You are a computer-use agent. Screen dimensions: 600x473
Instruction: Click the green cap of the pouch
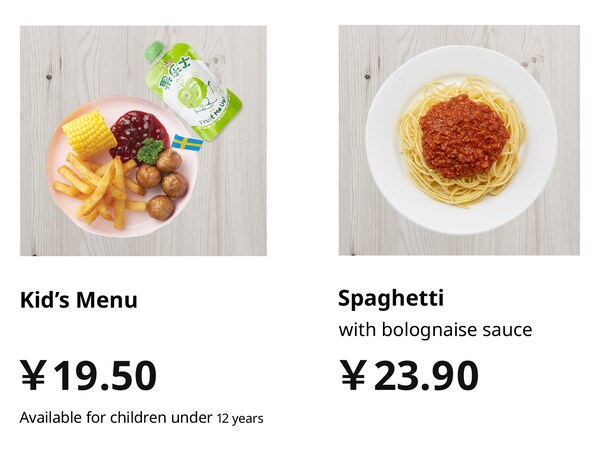click(154, 51)
